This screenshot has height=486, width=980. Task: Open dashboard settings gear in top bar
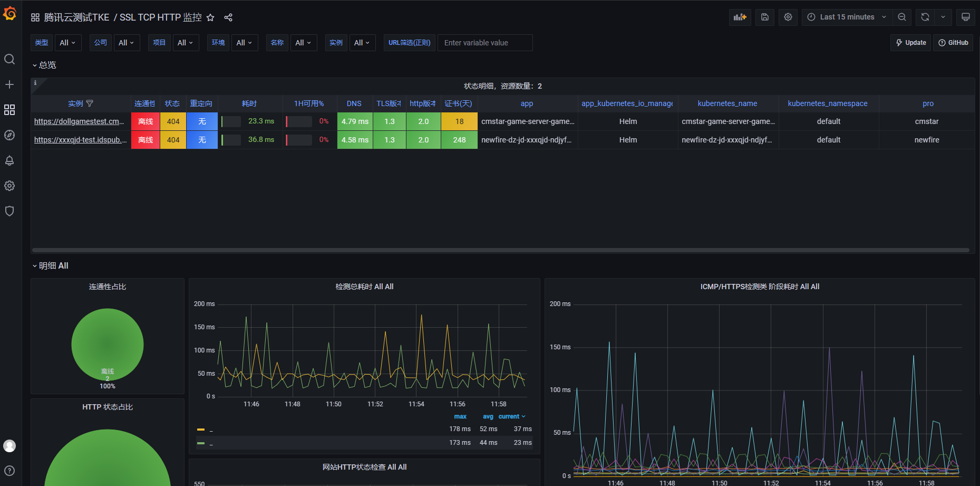pos(788,17)
